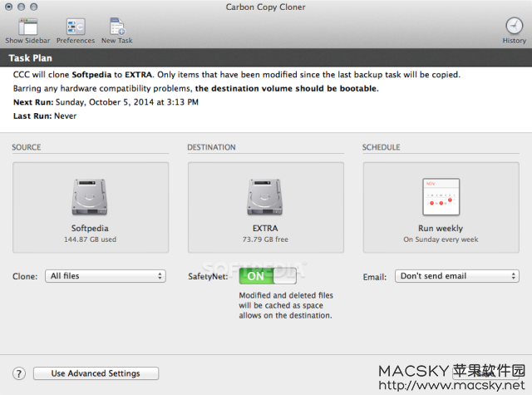Click the 'Clone:' label
The width and height of the screenshot is (532, 395).
(25, 277)
